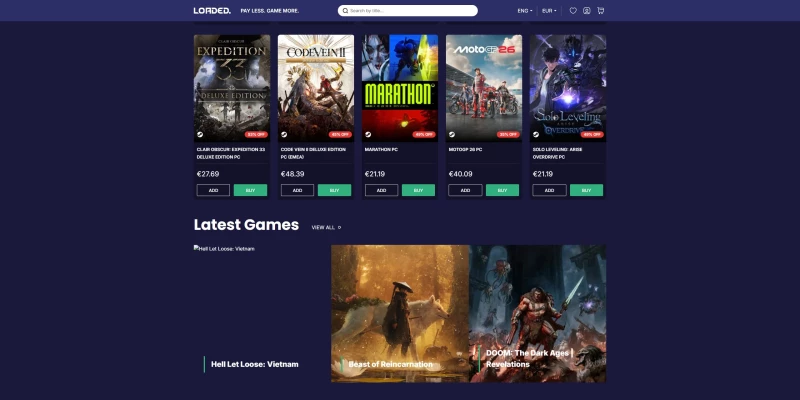Open the MotoGP 26 cover image

click(484, 88)
